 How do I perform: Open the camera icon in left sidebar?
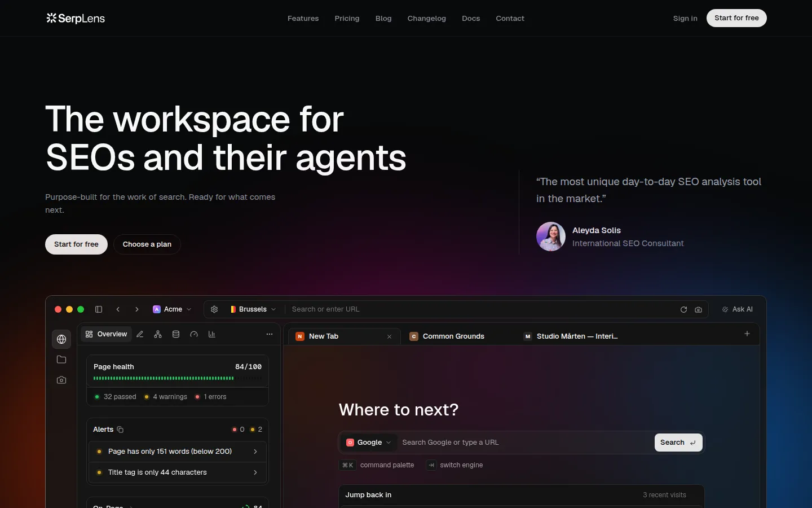pyautogui.click(x=61, y=380)
